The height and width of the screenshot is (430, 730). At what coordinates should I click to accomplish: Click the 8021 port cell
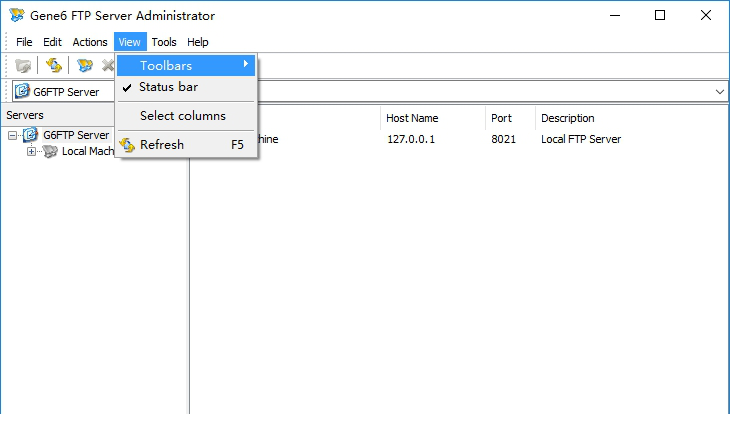(x=503, y=139)
